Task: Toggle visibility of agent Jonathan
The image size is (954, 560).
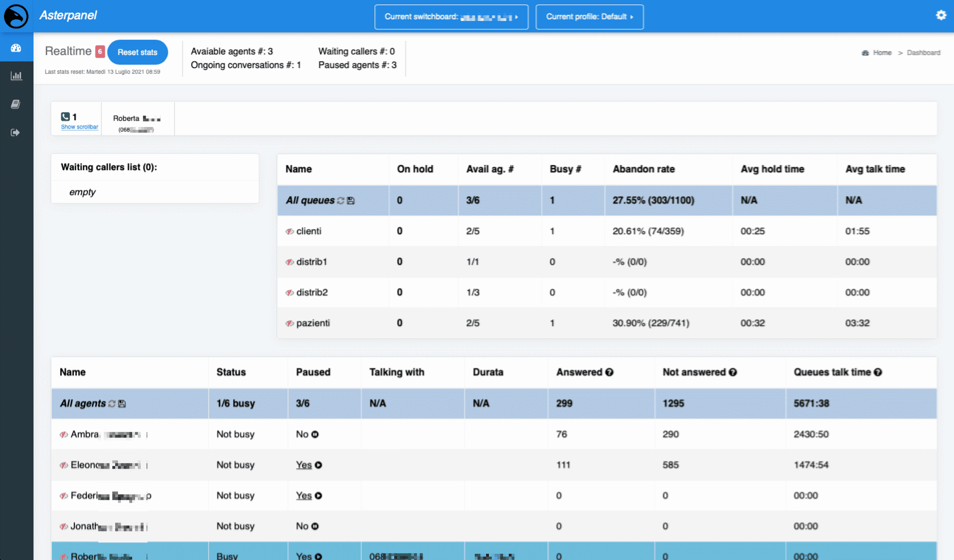Action: (x=64, y=527)
